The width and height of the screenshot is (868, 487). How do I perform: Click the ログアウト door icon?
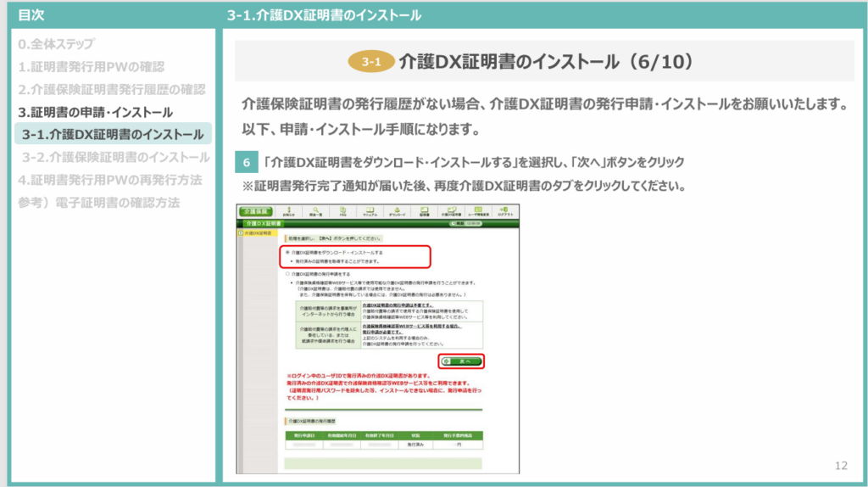505,211
